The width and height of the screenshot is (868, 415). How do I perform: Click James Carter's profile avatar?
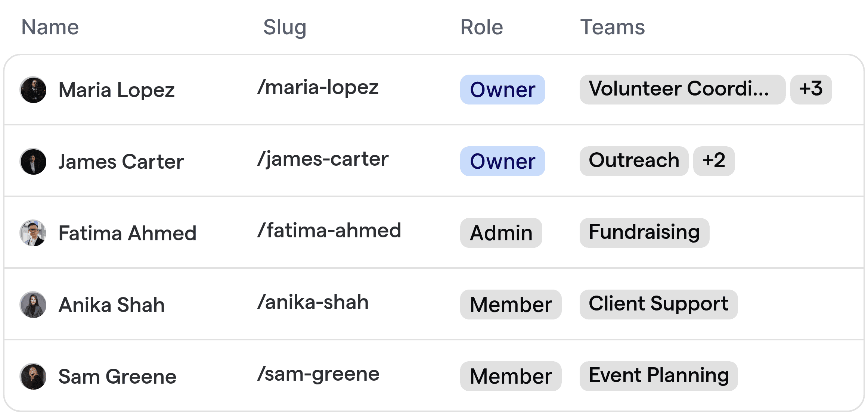33,161
